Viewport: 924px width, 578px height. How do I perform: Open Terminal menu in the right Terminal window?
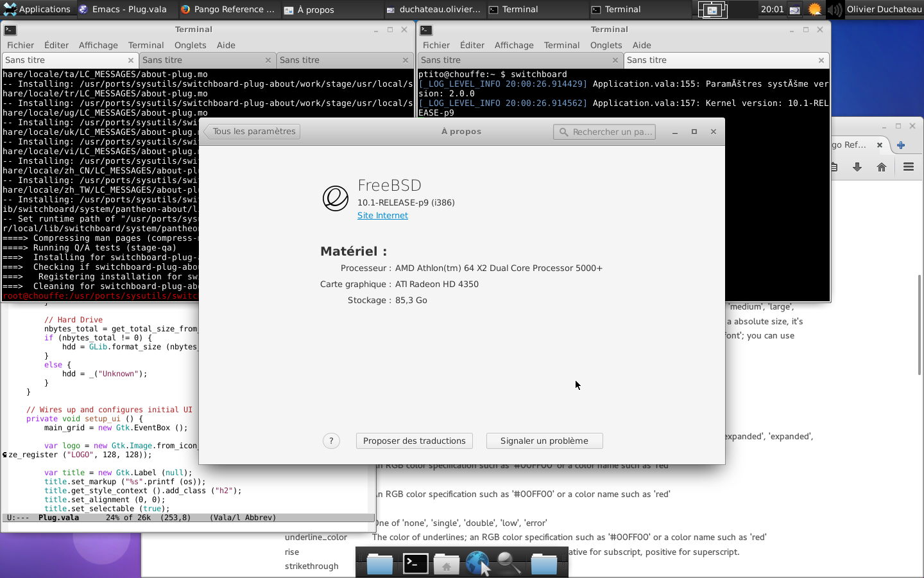coord(562,45)
